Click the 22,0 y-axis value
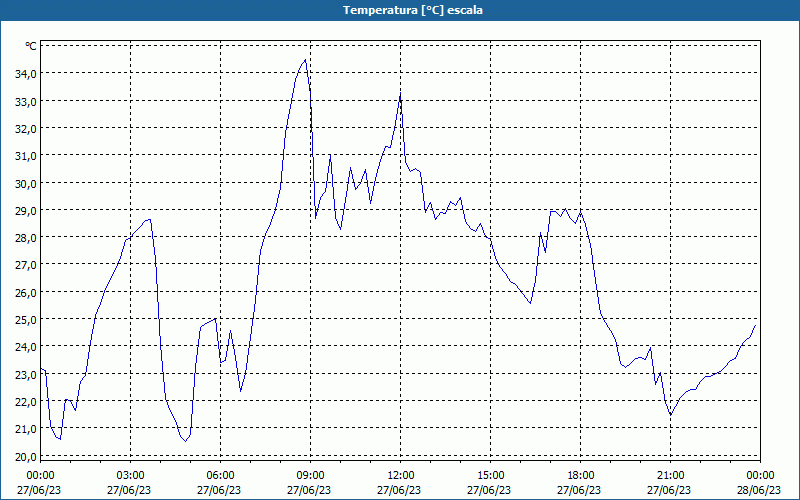Screen dimensions: 800x500 (26, 402)
